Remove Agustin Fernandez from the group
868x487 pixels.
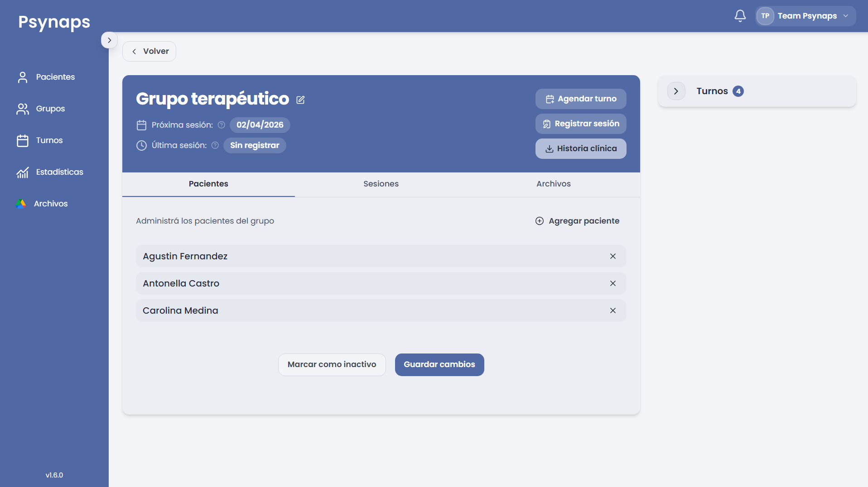coord(613,256)
